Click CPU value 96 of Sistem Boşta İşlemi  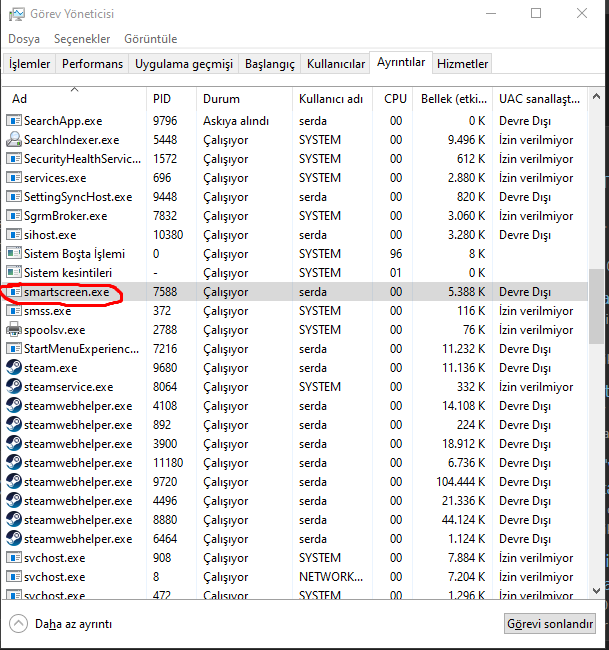pyautogui.click(x=395, y=254)
